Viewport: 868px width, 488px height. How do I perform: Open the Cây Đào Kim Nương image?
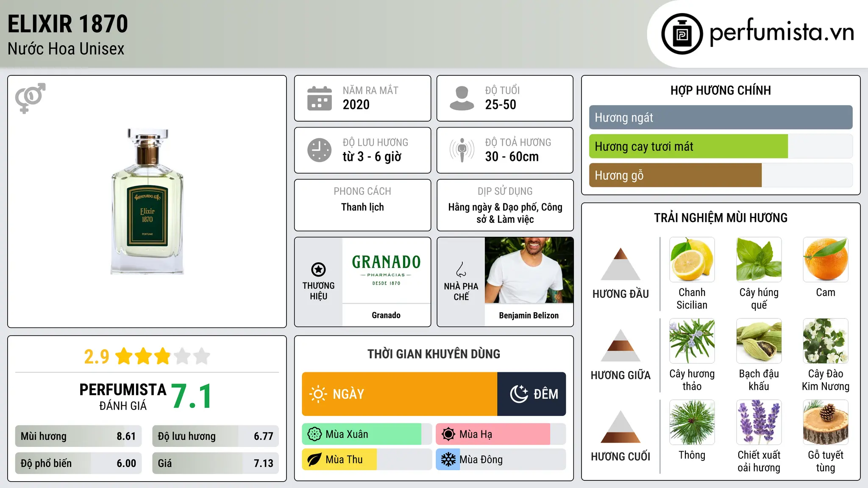[x=826, y=341]
